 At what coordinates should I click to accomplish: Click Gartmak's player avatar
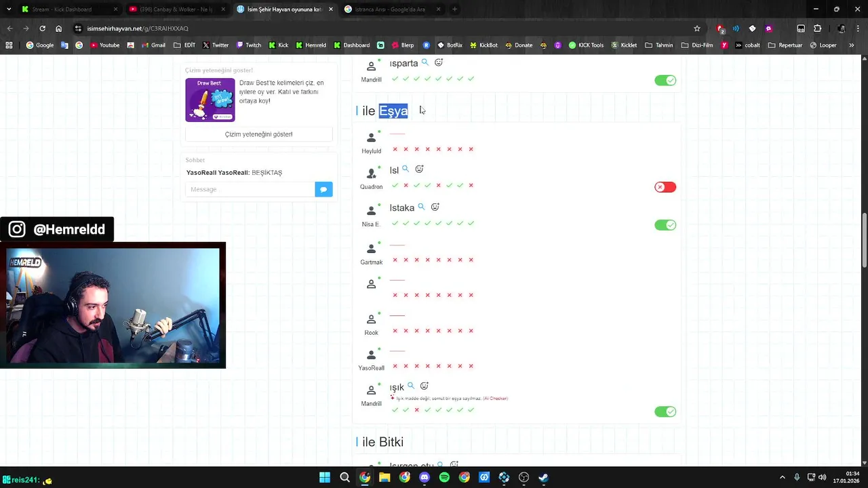(x=371, y=249)
